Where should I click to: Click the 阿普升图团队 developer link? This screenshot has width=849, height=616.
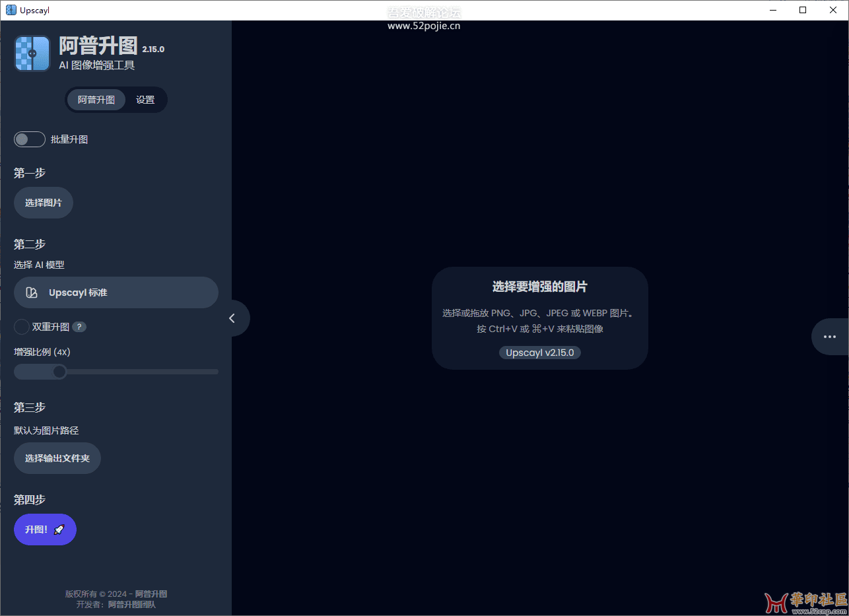pos(132,604)
